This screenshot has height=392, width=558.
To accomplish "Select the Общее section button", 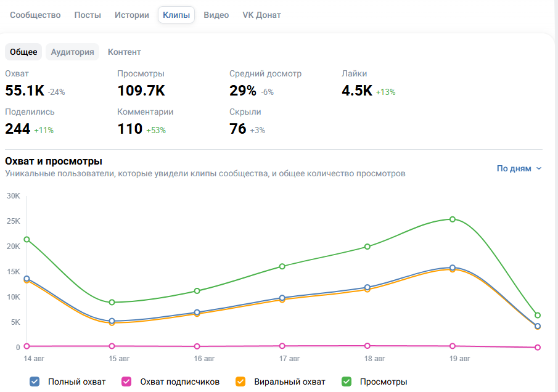I will (x=23, y=52).
